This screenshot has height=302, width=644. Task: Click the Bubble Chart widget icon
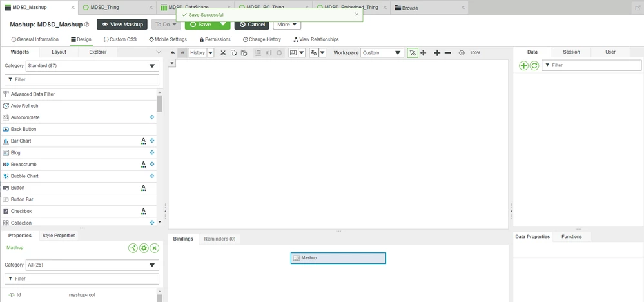click(x=6, y=176)
